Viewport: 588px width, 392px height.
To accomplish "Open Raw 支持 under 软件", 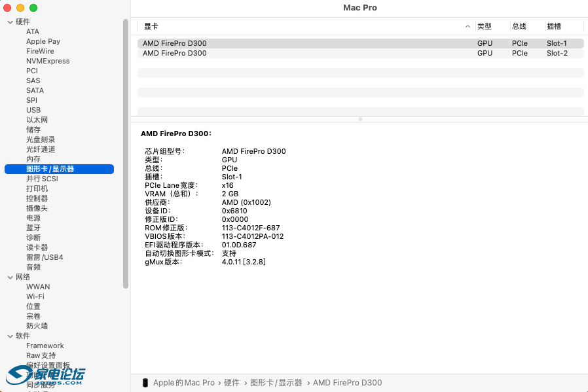I will point(41,355).
